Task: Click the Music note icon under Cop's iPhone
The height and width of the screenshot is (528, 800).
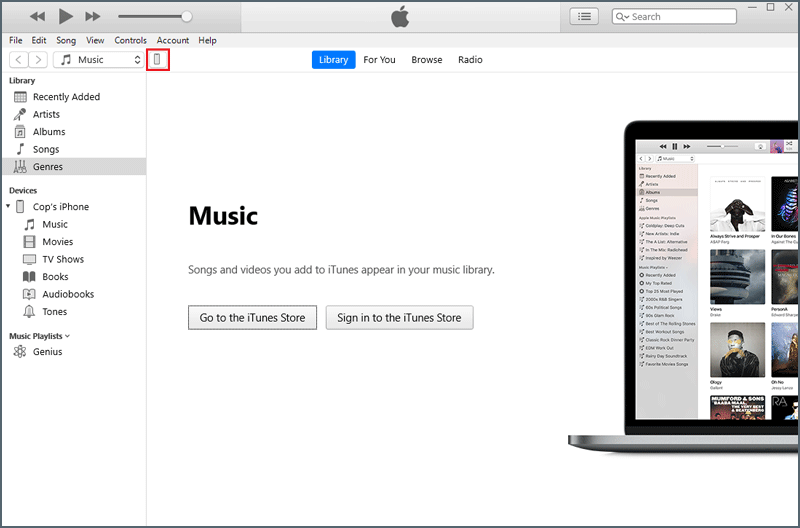Action: point(30,224)
